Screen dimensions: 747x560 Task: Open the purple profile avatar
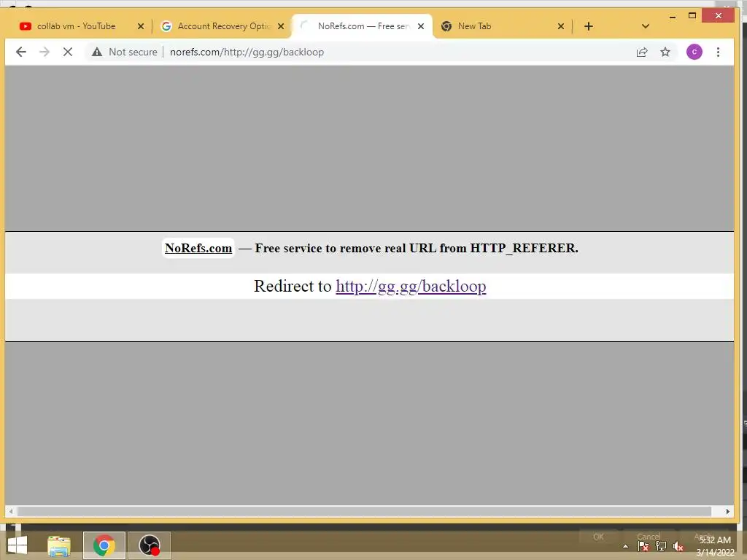click(694, 52)
